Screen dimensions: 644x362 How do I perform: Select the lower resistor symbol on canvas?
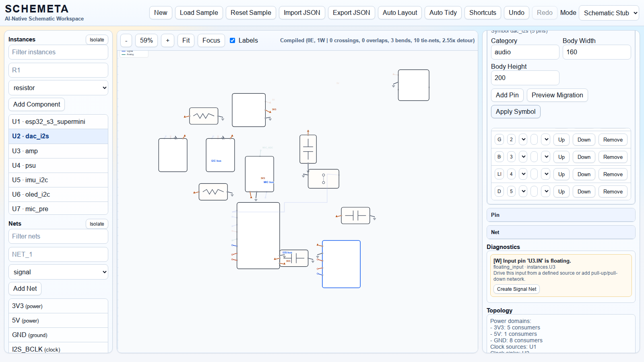pyautogui.click(x=213, y=192)
